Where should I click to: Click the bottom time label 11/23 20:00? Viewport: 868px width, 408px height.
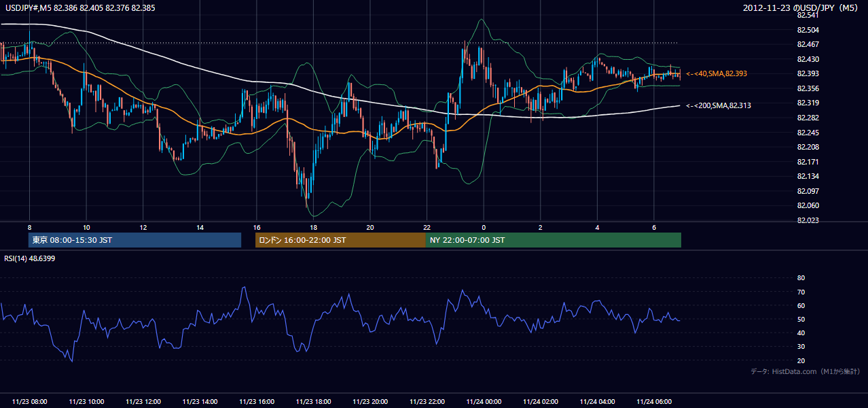[x=370, y=402]
